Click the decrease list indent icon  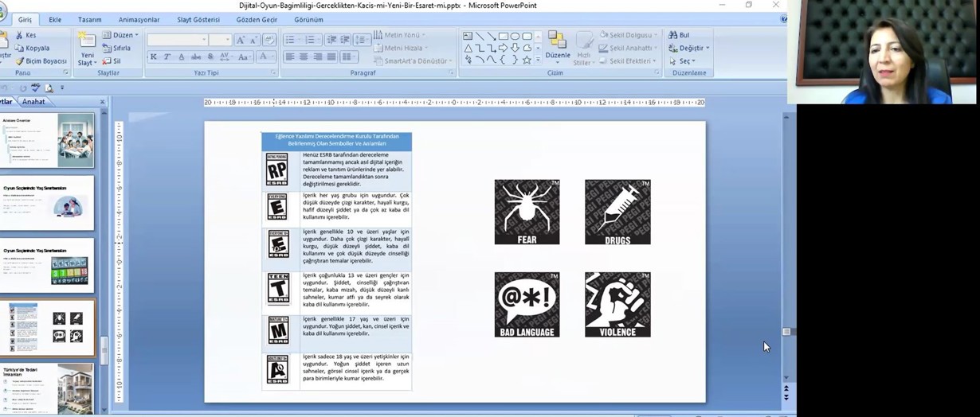coord(332,40)
